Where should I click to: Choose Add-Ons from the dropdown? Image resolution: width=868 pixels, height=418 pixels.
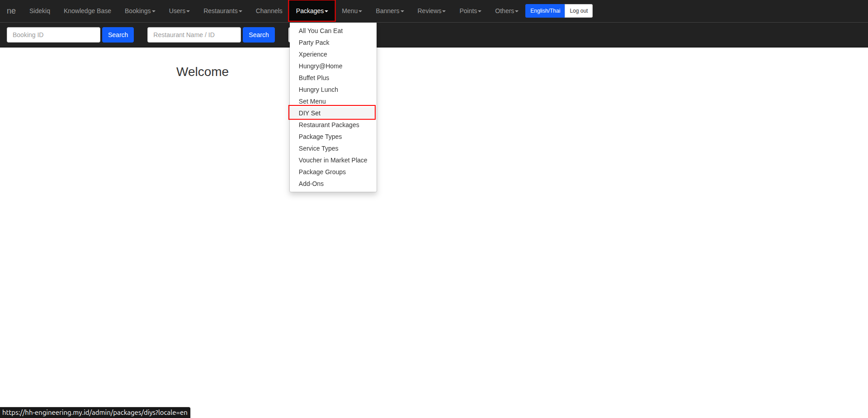point(311,184)
